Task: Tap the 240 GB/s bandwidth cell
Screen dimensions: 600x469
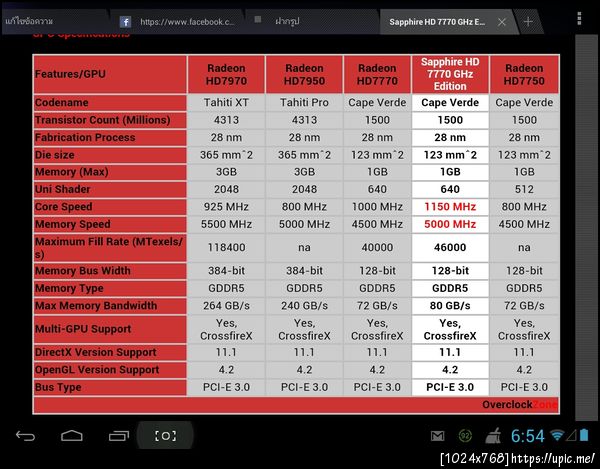Action: (304, 306)
